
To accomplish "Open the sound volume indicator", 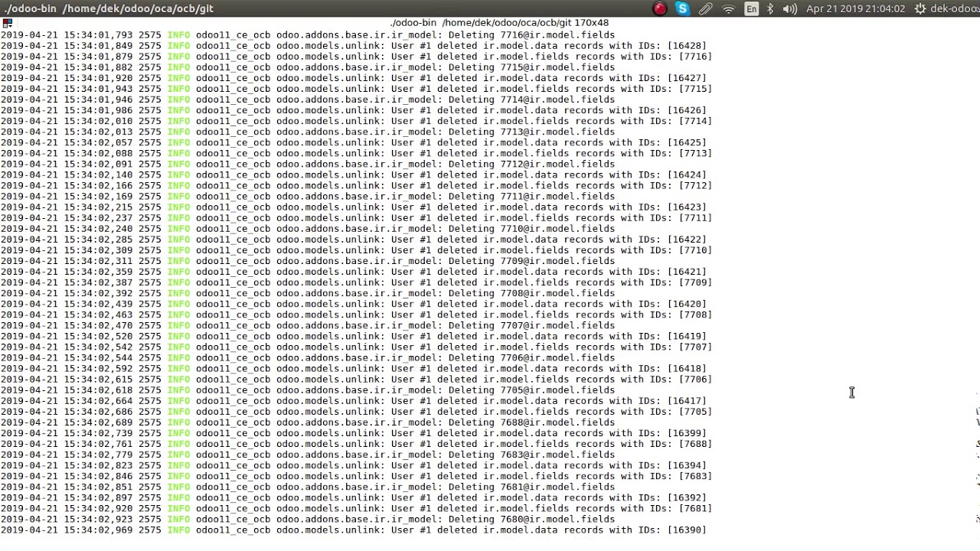I will click(x=790, y=9).
